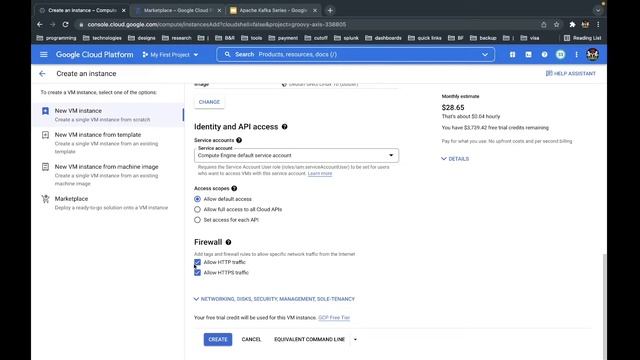Image resolution: width=640 pixels, height=360 pixels.
Task: Focus the Search products and resources field
Action: (x=356, y=54)
